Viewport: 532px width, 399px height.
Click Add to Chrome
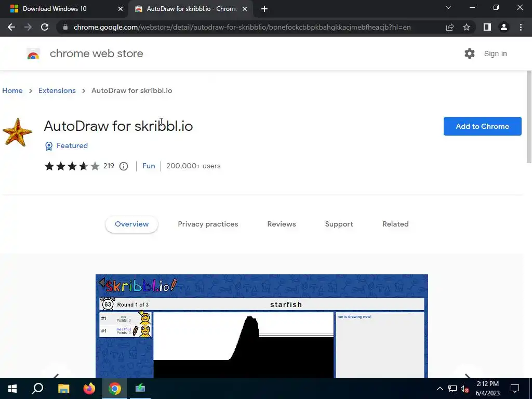click(482, 126)
